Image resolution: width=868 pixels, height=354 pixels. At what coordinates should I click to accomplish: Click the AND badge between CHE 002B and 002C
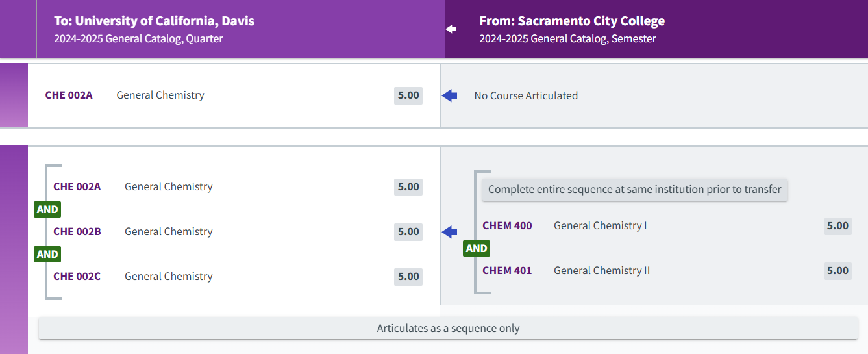click(x=47, y=254)
